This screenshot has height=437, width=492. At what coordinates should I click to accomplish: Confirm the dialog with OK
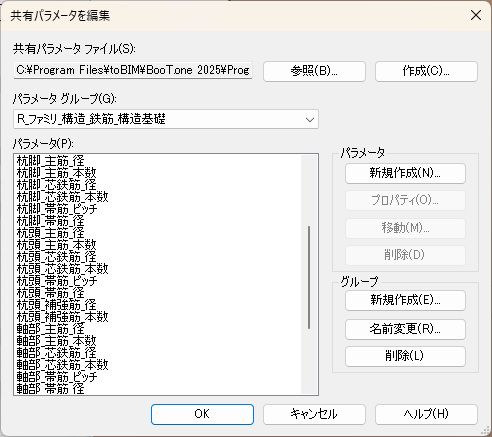(202, 414)
